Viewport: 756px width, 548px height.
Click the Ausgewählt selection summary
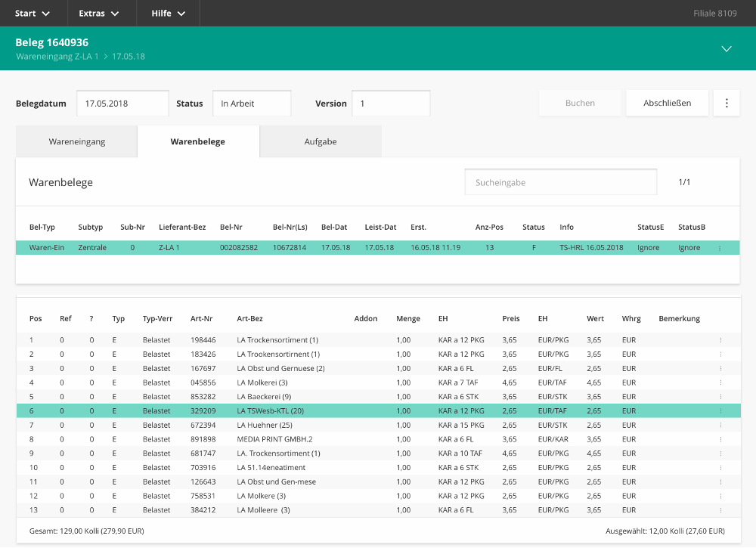coord(665,531)
